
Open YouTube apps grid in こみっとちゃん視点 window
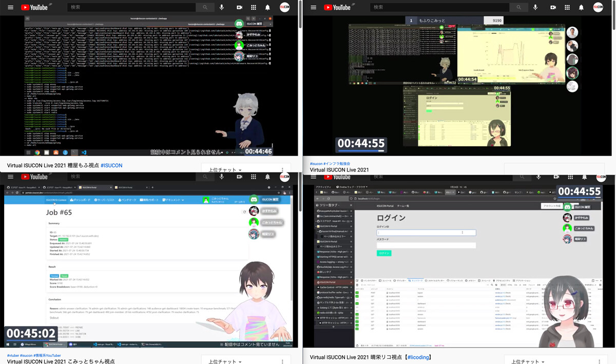[254, 177]
